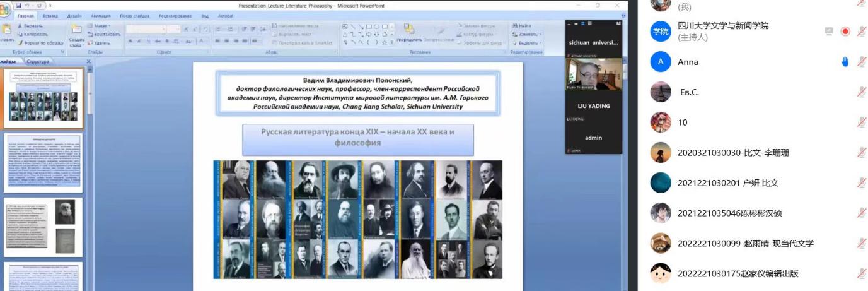868x291 pixels.
Task: Switch to the Структура outline tab
Action: (38, 62)
